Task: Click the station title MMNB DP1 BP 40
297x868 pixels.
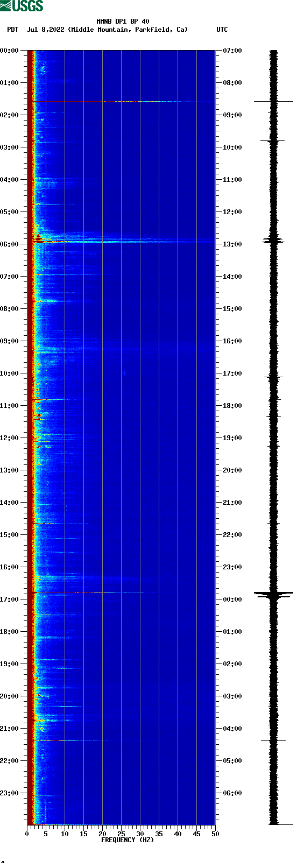Action: point(123,22)
